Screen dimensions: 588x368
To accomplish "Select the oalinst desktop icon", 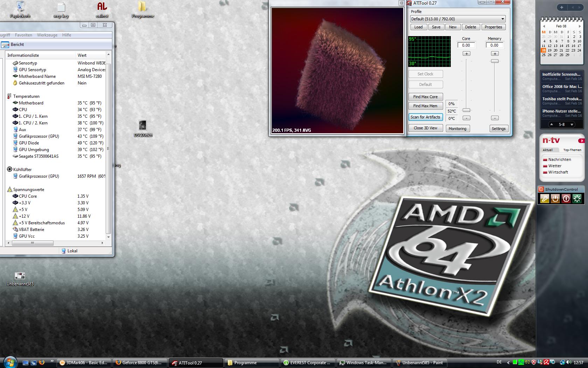I will coord(102,10).
